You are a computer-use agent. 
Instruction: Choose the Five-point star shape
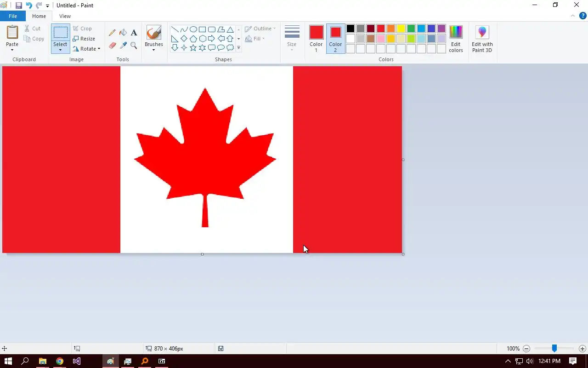pos(193,48)
